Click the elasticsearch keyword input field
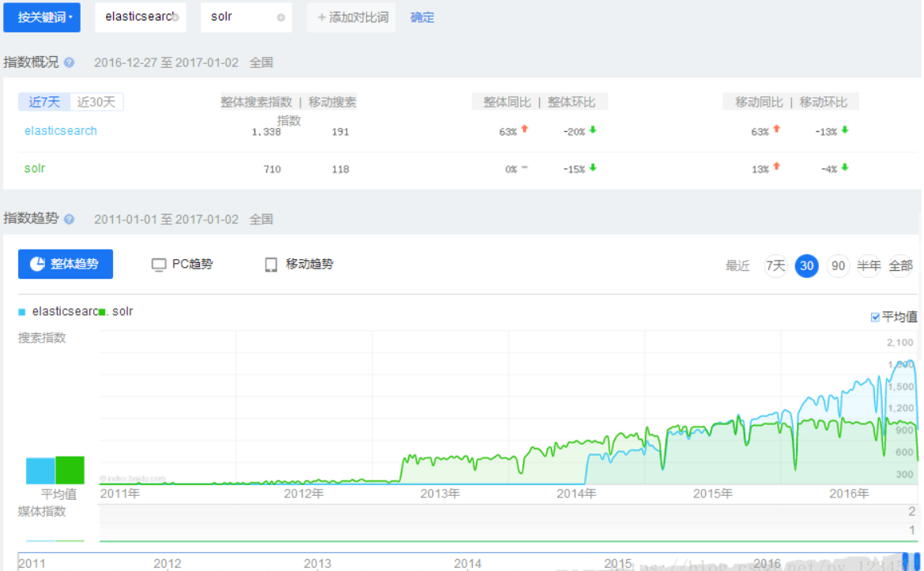 click(140, 17)
